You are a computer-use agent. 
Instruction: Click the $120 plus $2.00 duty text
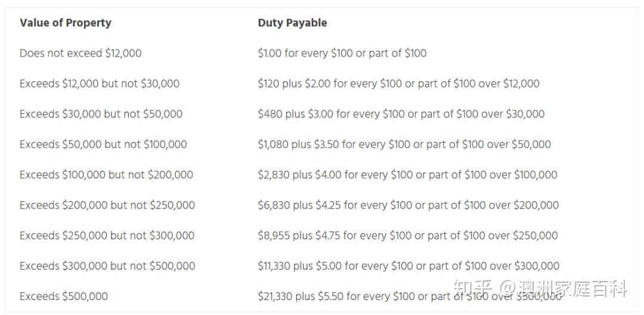click(399, 84)
